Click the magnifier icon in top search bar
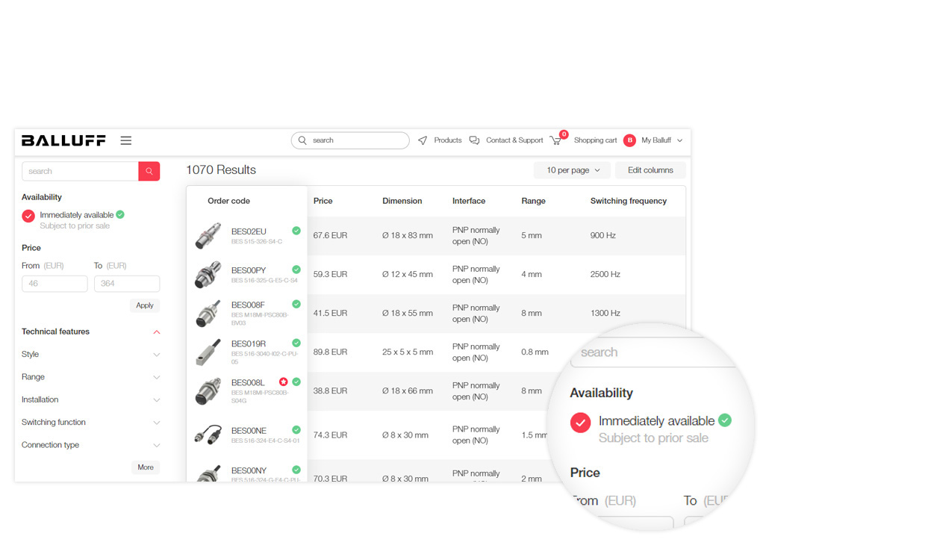Screen dimensions: 931x560 pyautogui.click(x=302, y=140)
